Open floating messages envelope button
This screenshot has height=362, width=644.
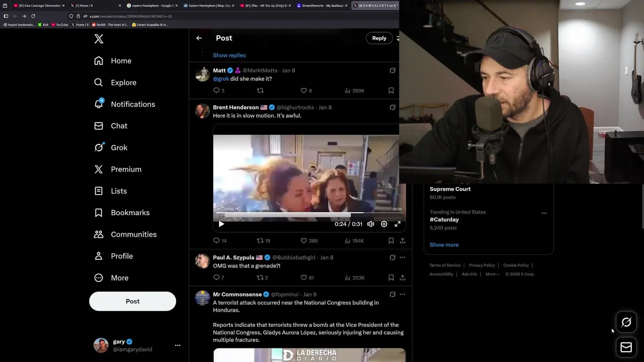(x=626, y=347)
